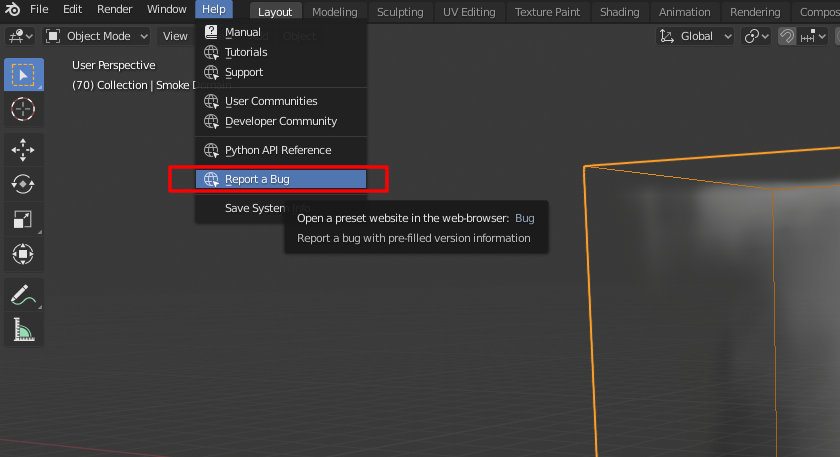Open the Manual from Help menu
Screen dimensions: 840x457
[281, 32]
